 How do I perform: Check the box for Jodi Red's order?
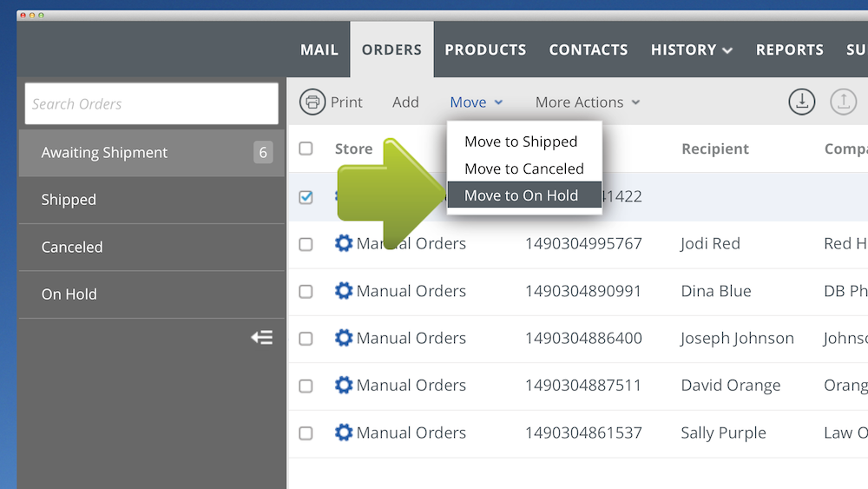(306, 244)
